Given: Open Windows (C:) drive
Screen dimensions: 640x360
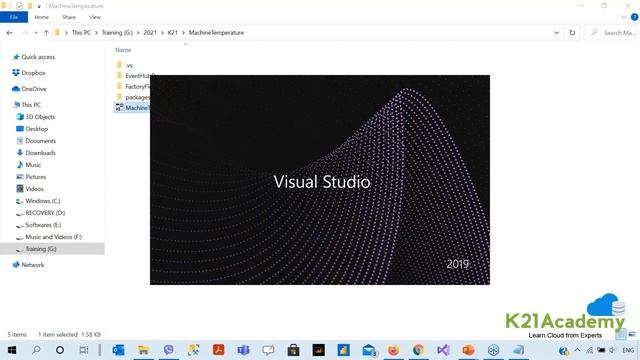Looking at the screenshot, I should click(x=38, y=201).
